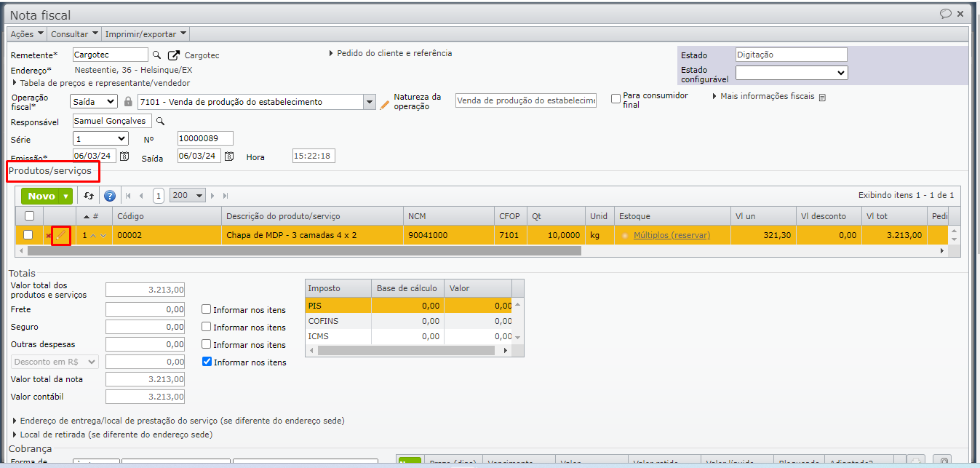The height and width of the screenshot is (468, 980).
Task: Sort by # column header
Action: pyautogui.click(x=95, y=216)
